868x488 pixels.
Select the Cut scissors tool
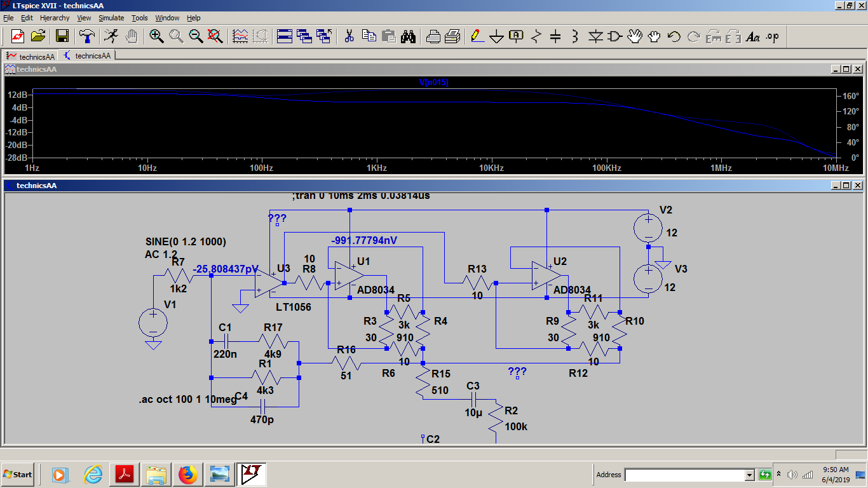click(349, 36)
